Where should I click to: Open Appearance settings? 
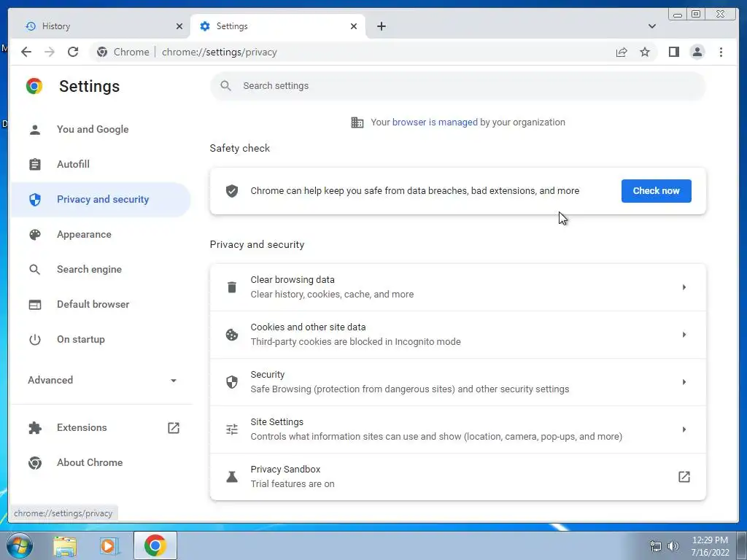tap(101, 234)
